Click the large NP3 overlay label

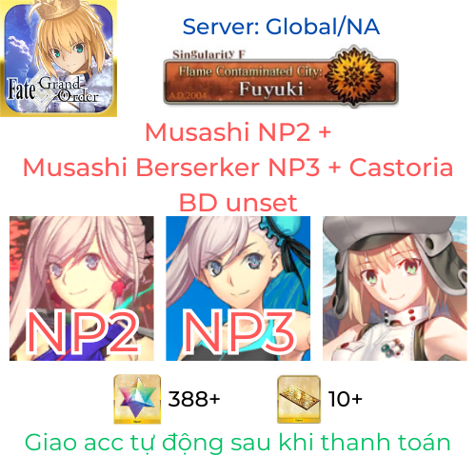(x=240, y=332)
